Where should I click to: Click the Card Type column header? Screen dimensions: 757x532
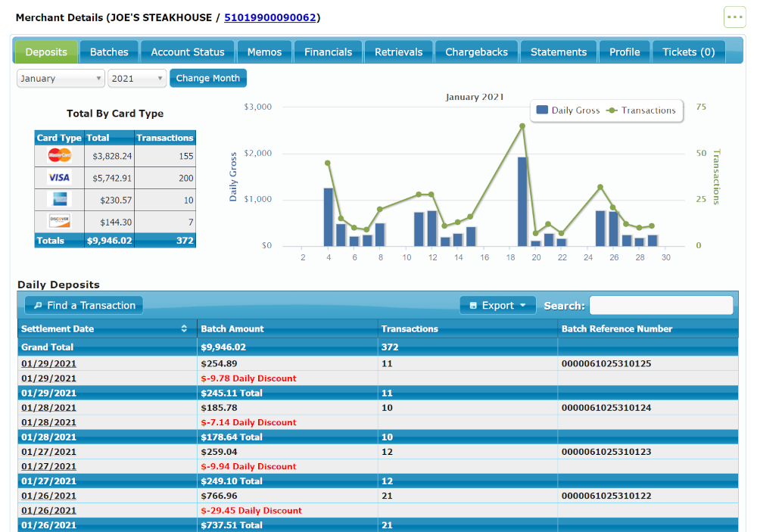click(x=59, y=138)
